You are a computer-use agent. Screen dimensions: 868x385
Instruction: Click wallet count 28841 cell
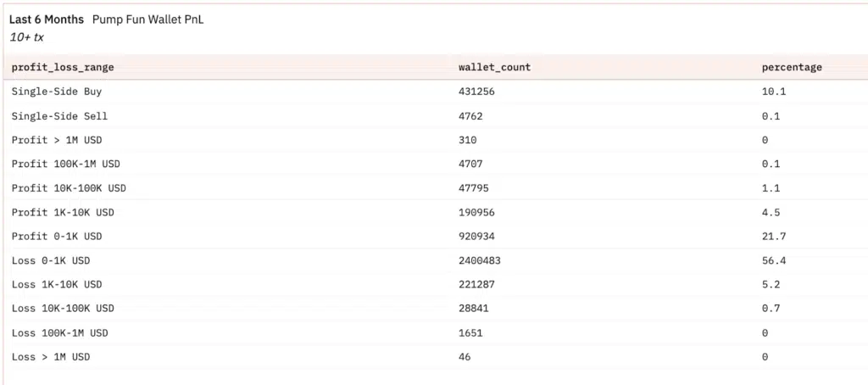(474, 309)
